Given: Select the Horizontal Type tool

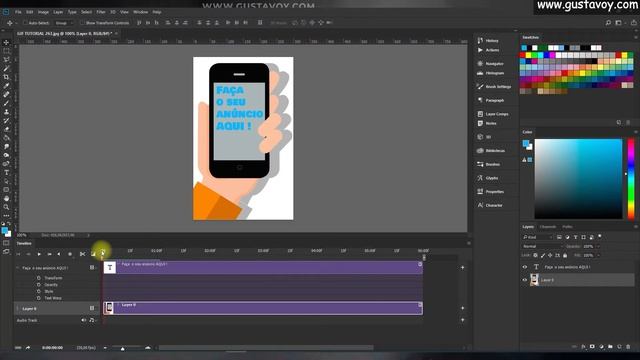Looking at the screenshot, I should pos(6,173).
